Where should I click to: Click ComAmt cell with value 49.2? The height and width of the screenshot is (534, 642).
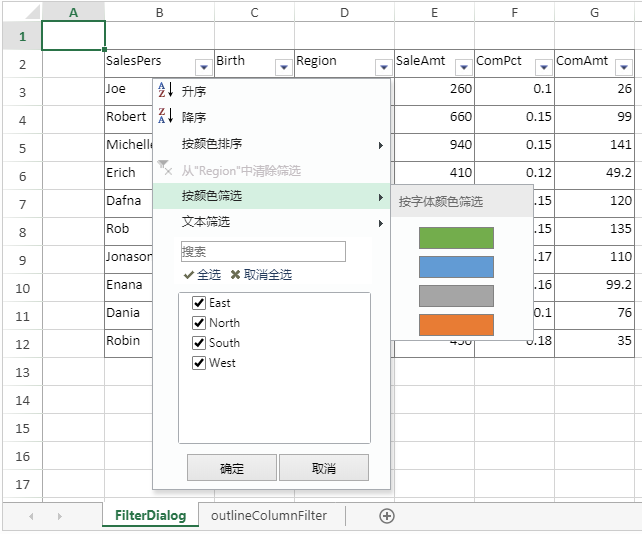pos(594,175)
